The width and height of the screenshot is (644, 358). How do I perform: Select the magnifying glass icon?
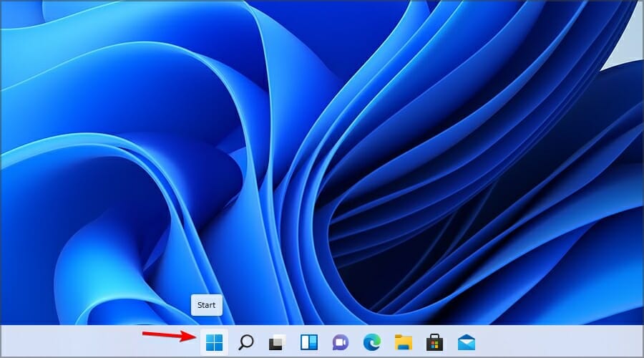245,342
